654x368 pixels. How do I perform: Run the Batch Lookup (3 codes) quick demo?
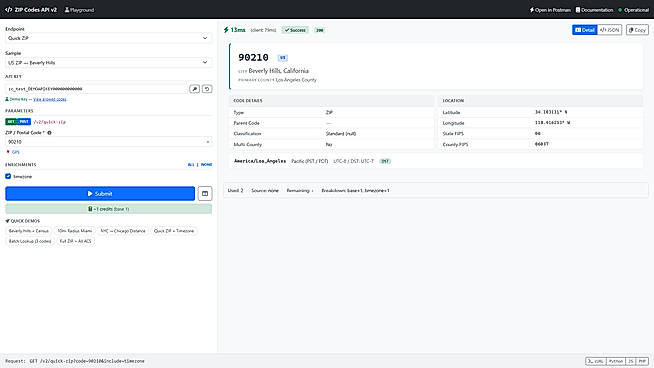coord(30,241)
